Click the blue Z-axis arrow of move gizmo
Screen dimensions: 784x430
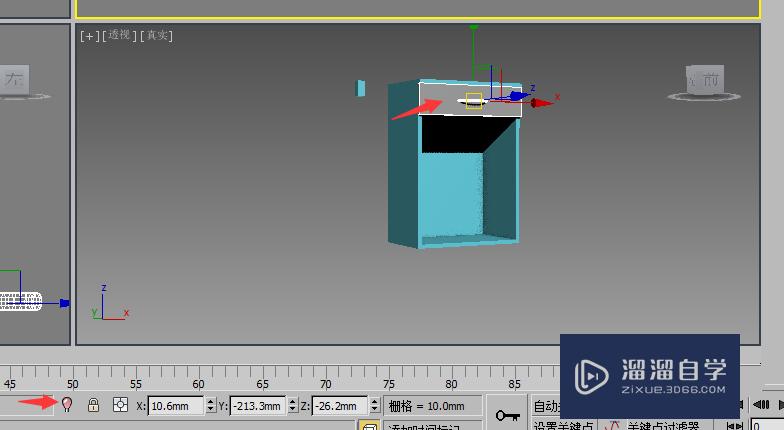(x=520, y=95)
